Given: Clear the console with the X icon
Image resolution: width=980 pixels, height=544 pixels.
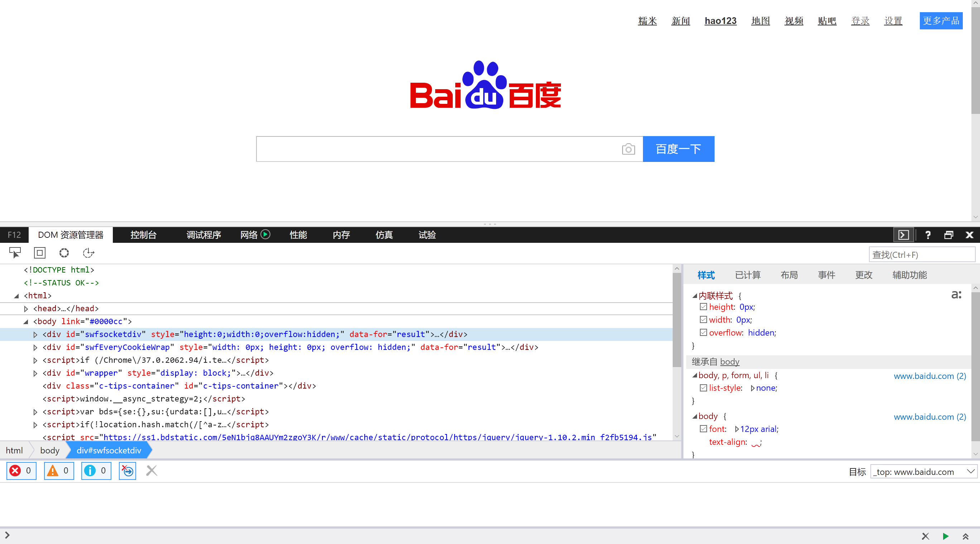Looking at the screenshot, I should (152, 471).
